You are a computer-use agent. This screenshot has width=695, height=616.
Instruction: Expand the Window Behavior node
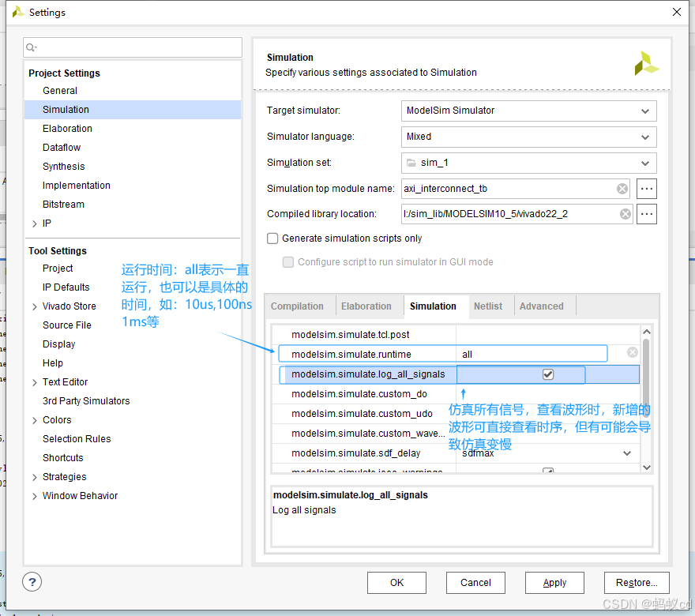coord(35,496)
